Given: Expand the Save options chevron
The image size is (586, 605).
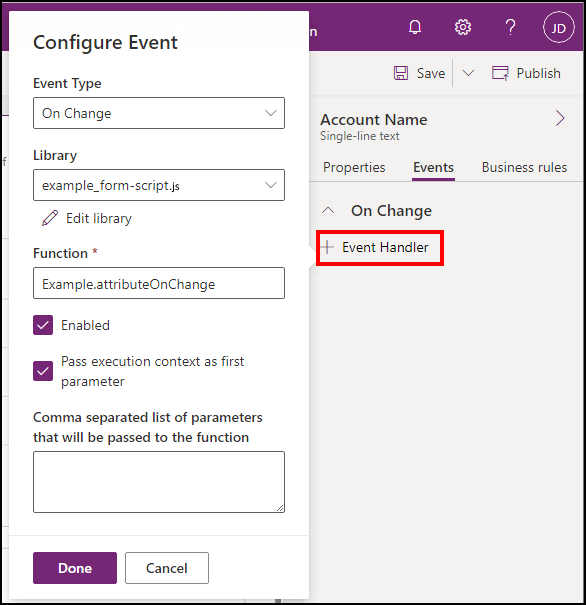Looking at the screenshot, I should coord(468,73).
